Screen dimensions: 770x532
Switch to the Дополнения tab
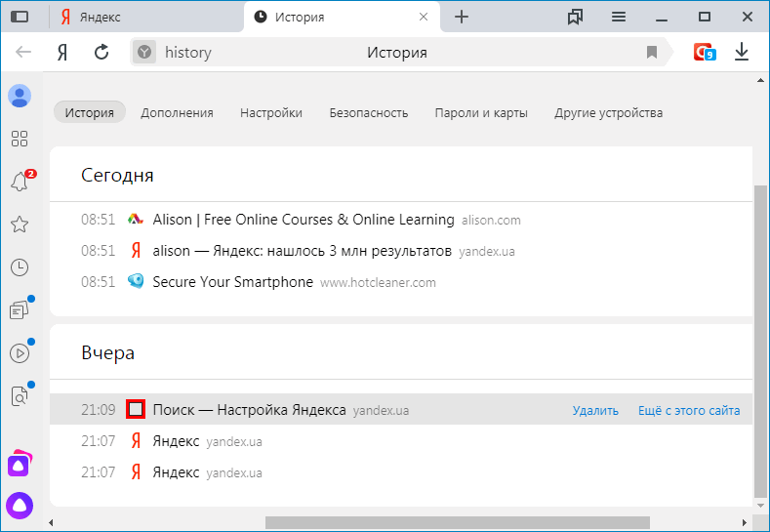[x=177, y=112]
